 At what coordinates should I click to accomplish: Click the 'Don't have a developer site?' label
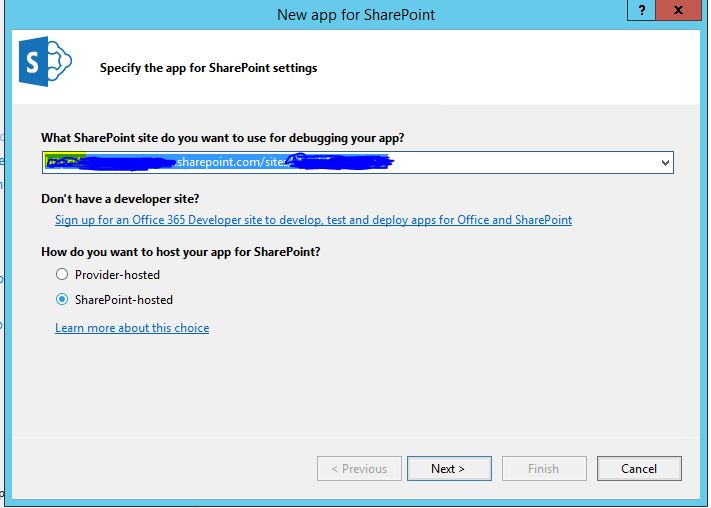120,199
